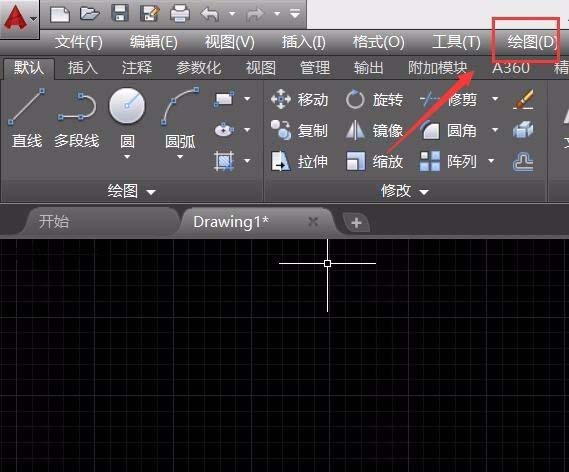Image resolution: width=569 pixels, height=472 pixels.
Task: Select the 多段线 polyline tool
Action: click(77, 118)
